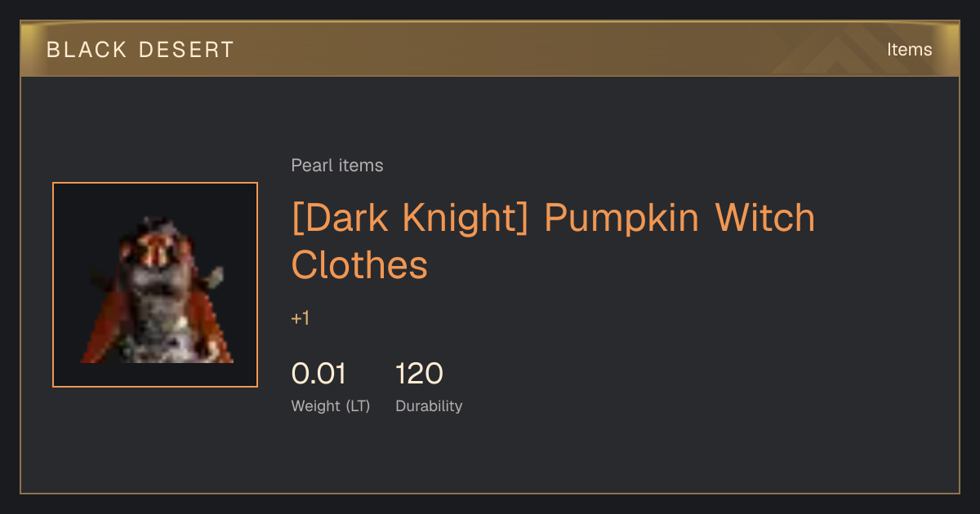Click the golden header banner
980x514 pixels.
[490, 49]
